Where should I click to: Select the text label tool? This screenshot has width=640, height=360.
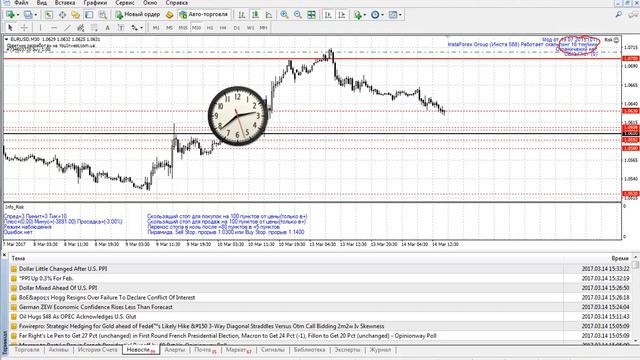point(121,28)
